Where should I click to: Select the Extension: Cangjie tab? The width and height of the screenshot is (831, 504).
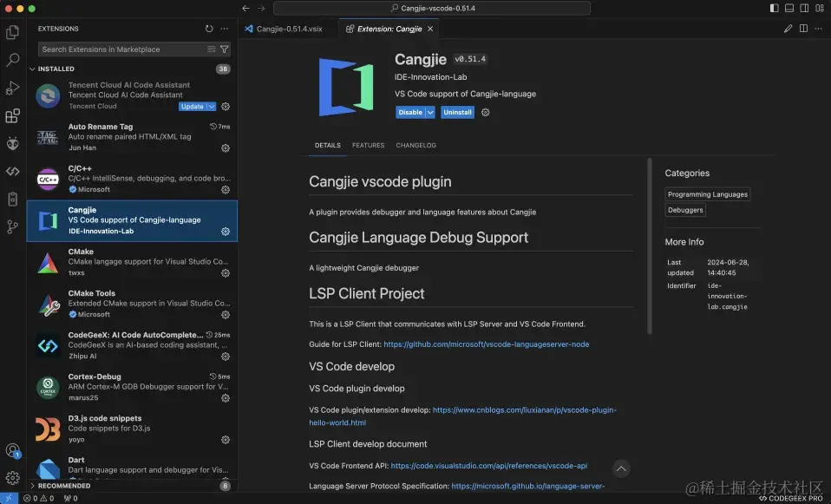click(x=389, y=29)
